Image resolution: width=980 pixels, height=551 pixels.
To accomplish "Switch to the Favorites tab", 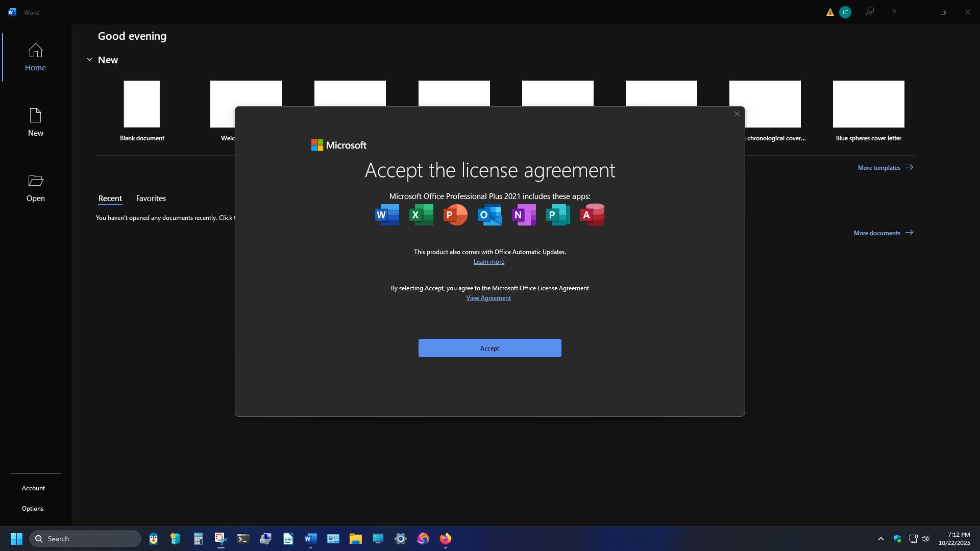I will [151, 198].
